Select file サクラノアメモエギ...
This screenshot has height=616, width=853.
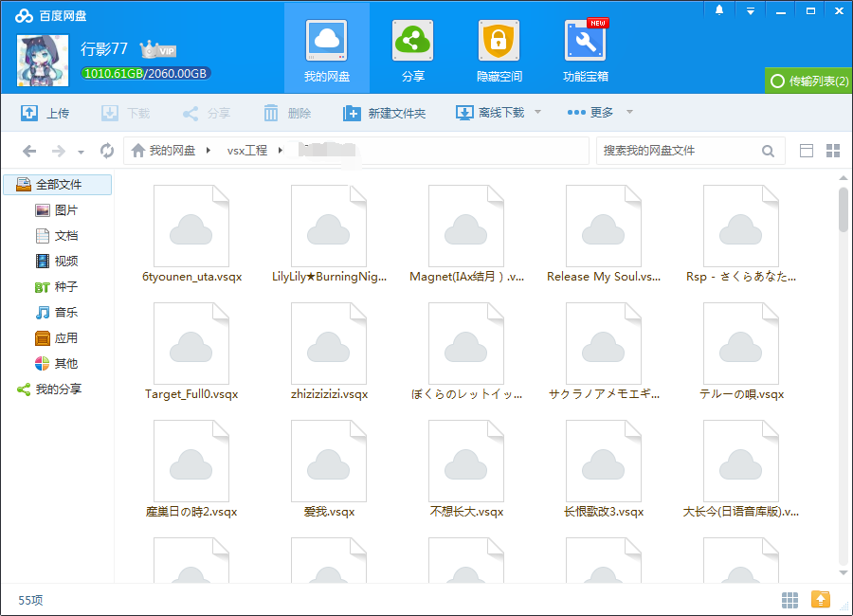point(604,352)
